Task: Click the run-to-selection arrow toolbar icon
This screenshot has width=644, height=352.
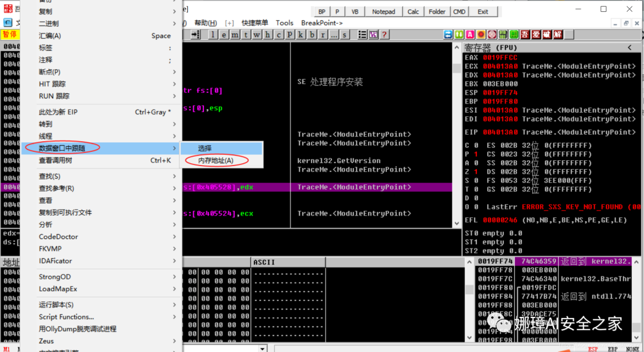Action: click(x=196, y=35)
